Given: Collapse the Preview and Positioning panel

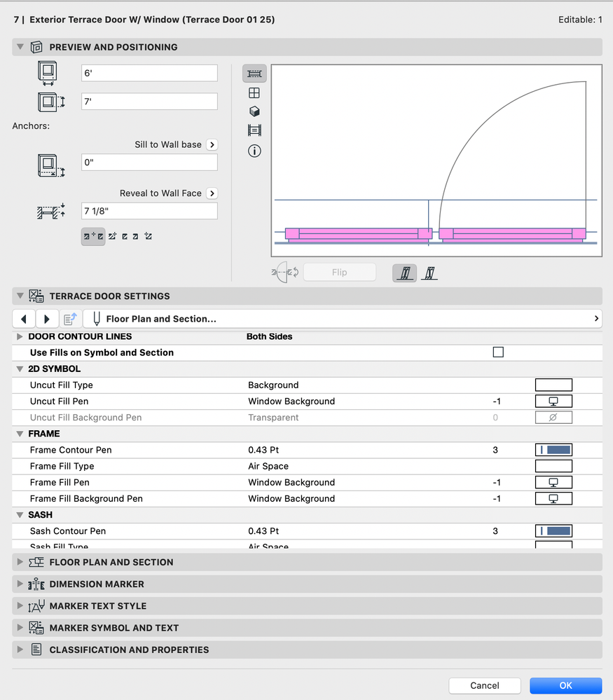Looking at the screenshot, I should click(20, 46).
